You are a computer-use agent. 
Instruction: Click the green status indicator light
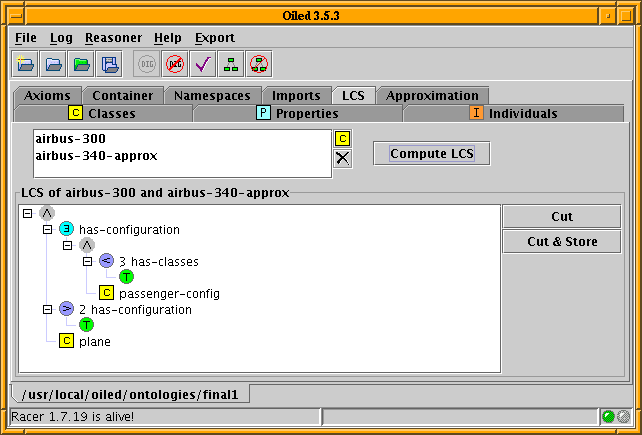(608, 417)
